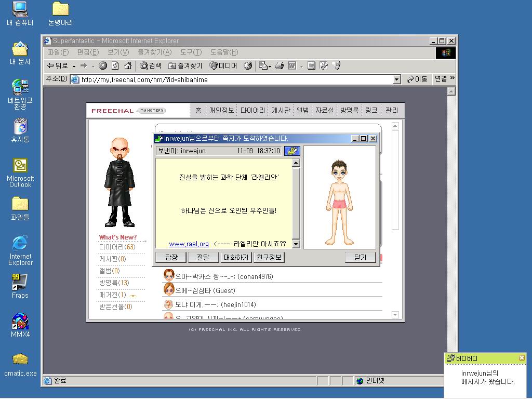Switch to the 다이어리 tab on Freechal
This screenshot has height=399, width=532.
(x=252, y=110)
